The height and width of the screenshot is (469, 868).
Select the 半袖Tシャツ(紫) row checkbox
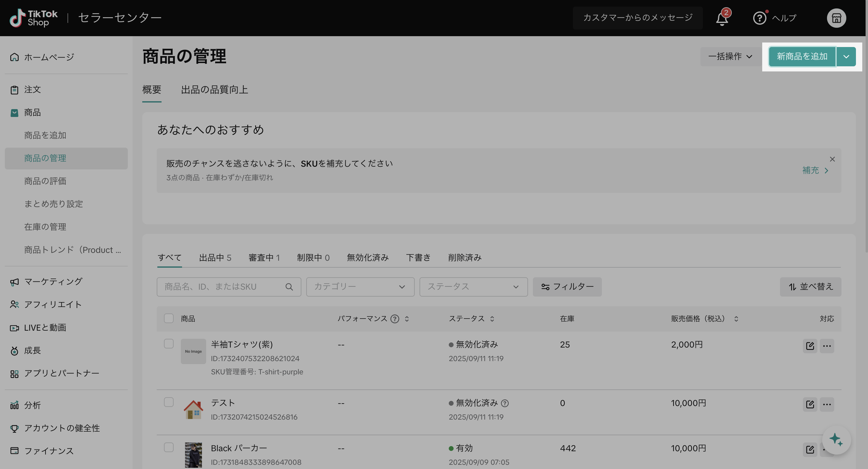168,344
